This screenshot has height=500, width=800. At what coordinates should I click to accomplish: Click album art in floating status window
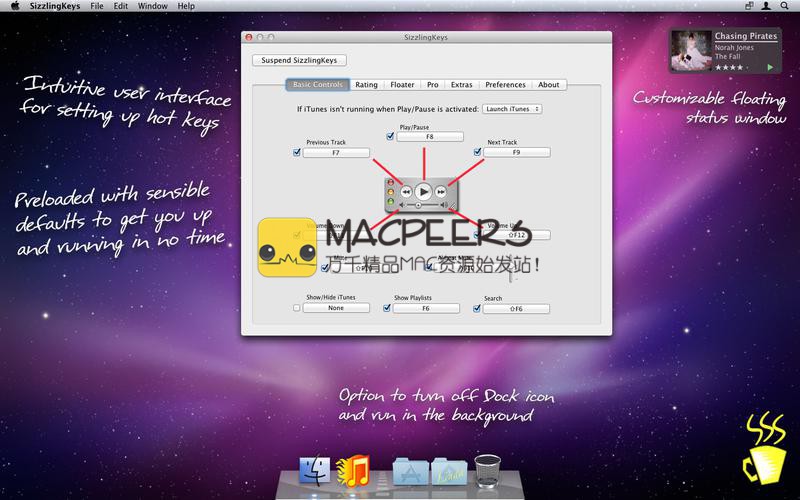pos(691,51)
